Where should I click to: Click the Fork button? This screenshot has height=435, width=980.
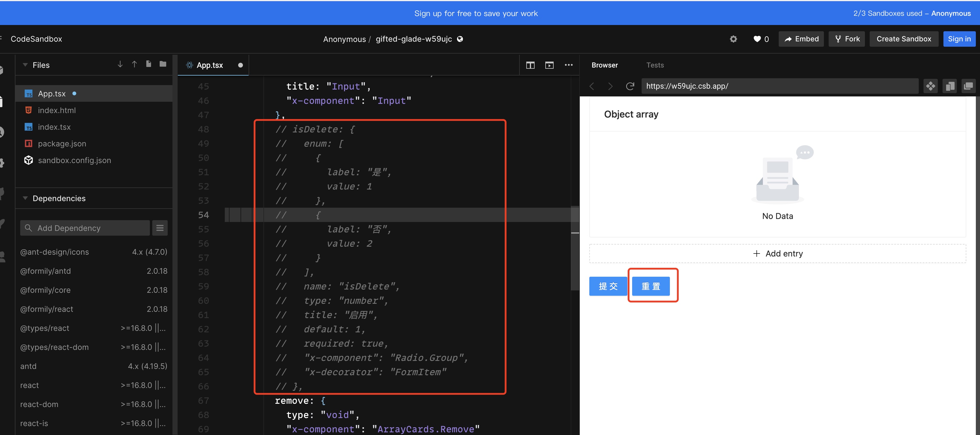click(846, 39)
